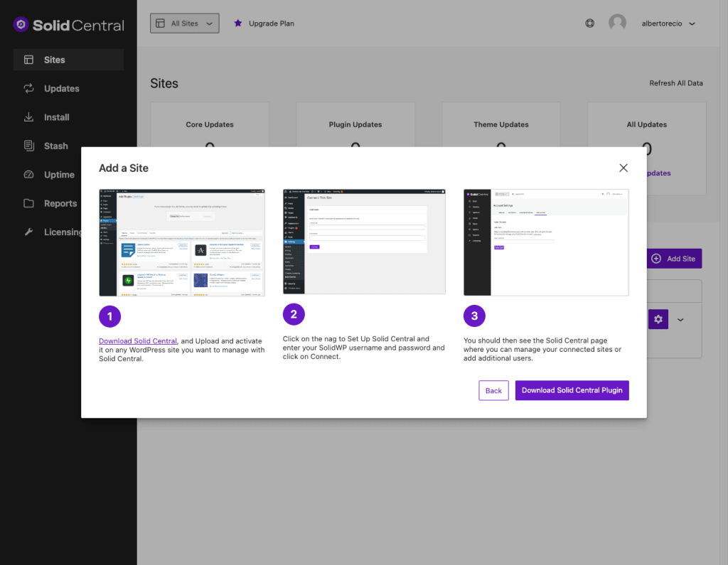Open Reports in the sidebar
The width and height of the screenshot is (728, 565).
click(x=60, y=204)
